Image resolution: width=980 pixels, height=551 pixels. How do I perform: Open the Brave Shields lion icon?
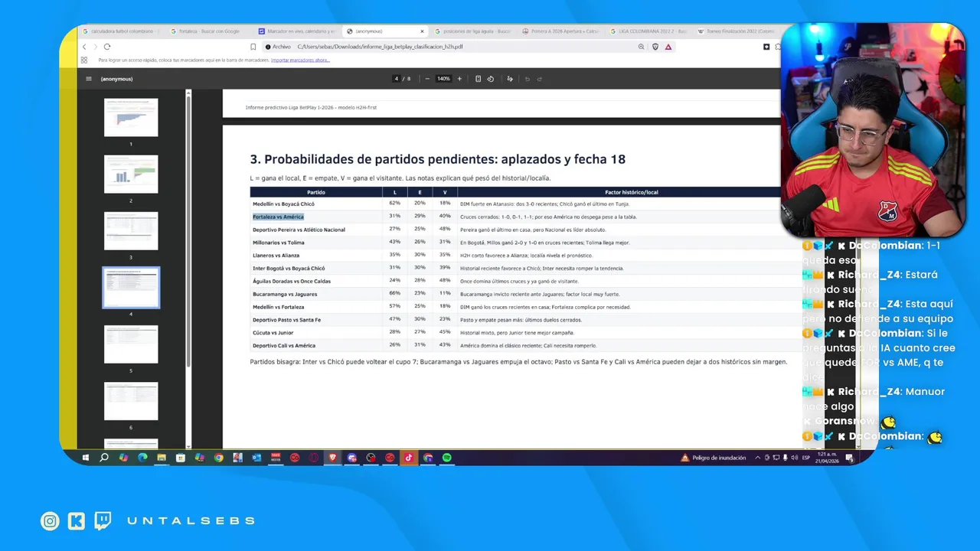pos(655,47)
